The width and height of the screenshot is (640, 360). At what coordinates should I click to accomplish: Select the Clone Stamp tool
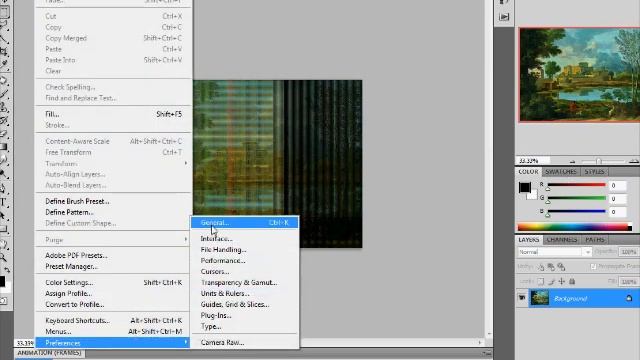[x=4, y=107]
